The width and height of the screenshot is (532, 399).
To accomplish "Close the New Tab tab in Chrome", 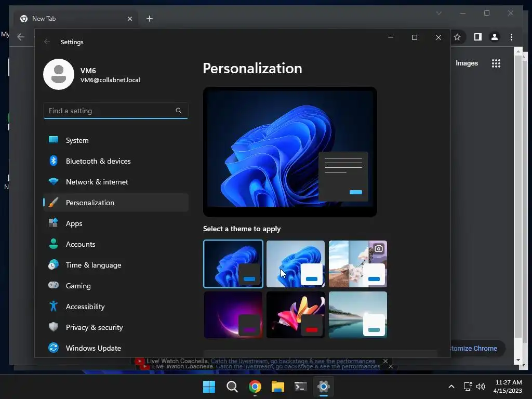I will [x=129, y=19].
